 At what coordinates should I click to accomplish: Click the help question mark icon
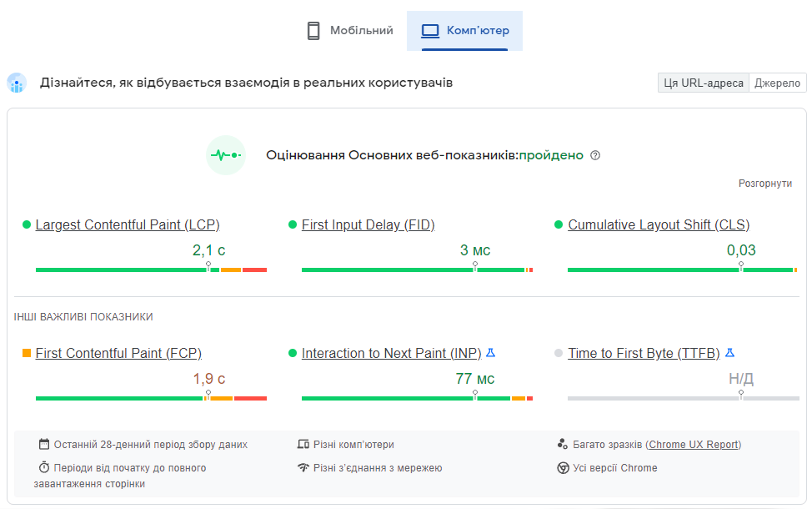coord(595,155)
